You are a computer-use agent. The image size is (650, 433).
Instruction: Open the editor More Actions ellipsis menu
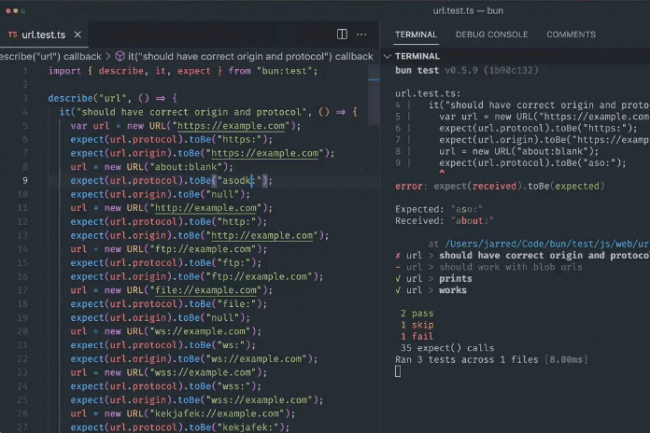point(364,34)
